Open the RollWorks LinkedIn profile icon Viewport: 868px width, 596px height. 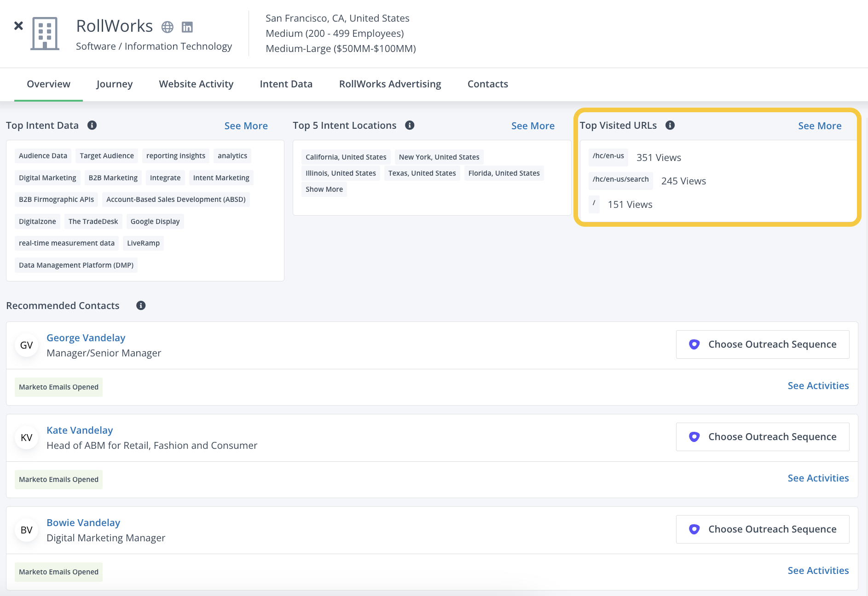pyautogui.click(x=187, y=27)
